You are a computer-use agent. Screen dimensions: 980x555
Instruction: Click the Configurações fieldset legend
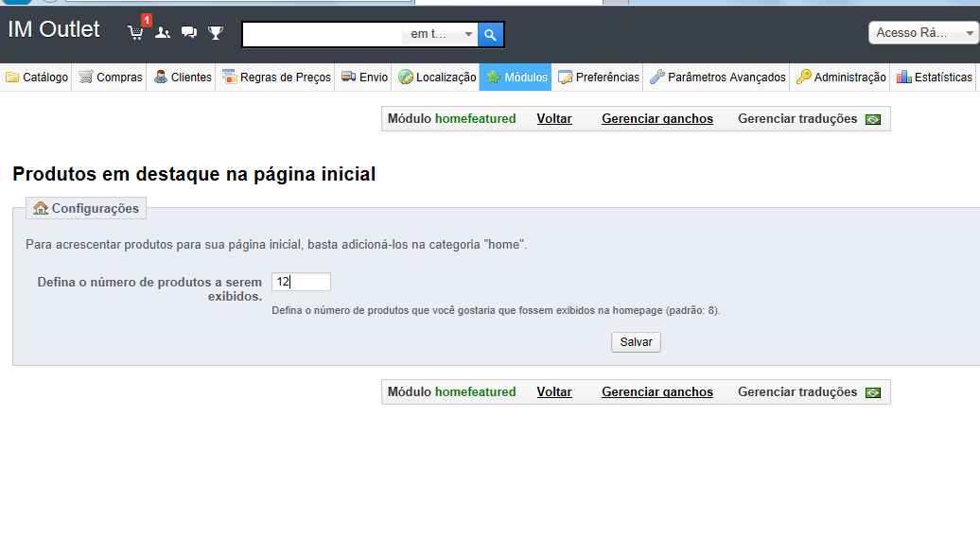pos(86,208)
